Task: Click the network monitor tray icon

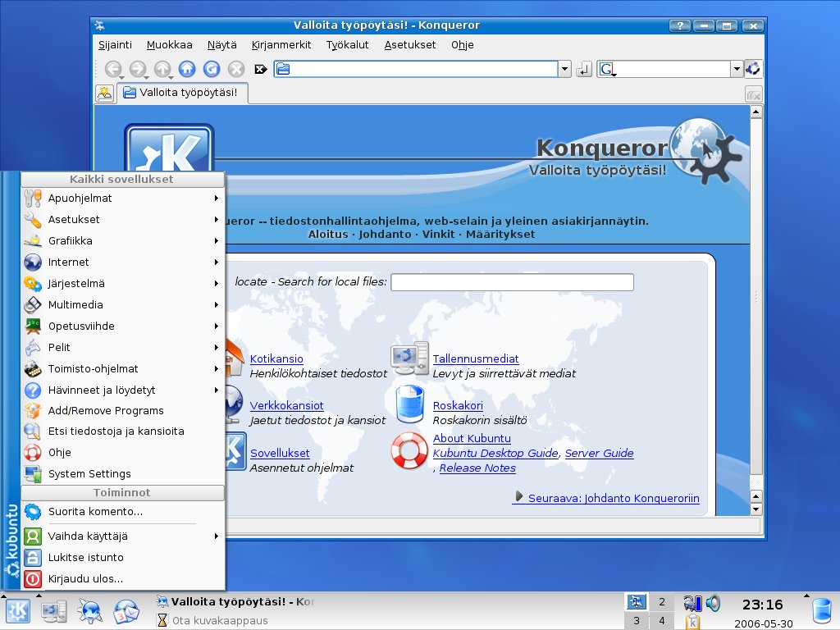Action: [692, 604]
